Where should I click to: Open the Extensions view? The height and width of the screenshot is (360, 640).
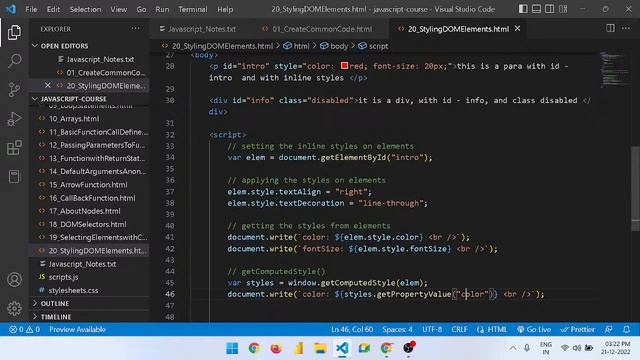pos(14,148)
